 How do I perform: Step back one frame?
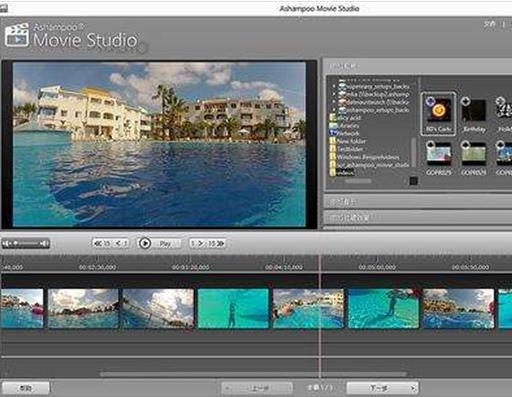pos(121,244)
